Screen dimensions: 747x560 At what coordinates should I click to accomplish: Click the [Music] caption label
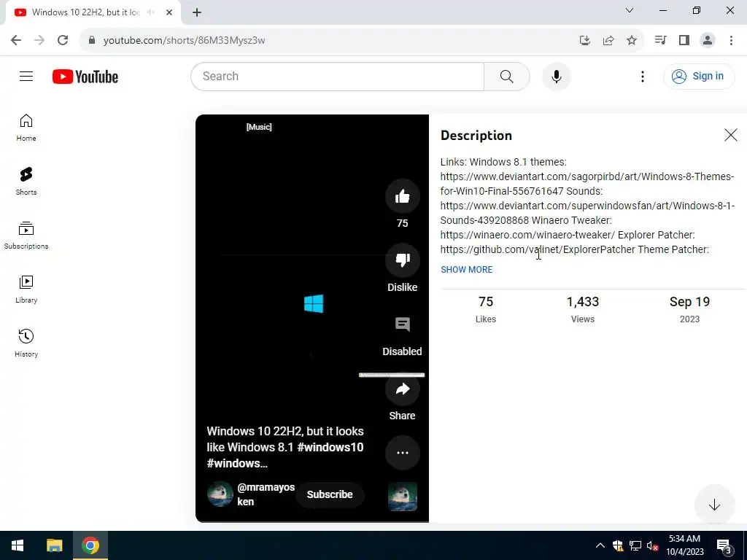pyautogui.click(x=259, y=127)
